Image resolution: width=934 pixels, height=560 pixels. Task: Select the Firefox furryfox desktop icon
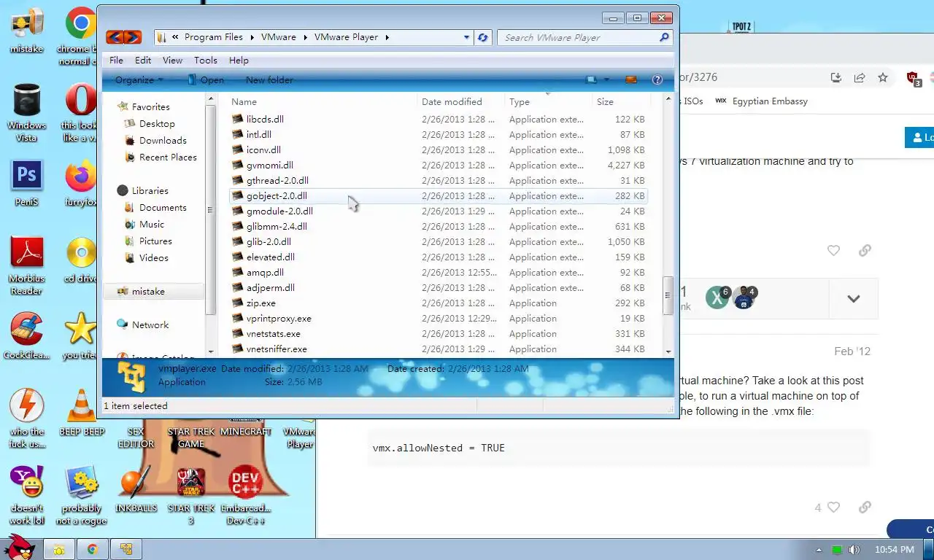coord(80,184)
